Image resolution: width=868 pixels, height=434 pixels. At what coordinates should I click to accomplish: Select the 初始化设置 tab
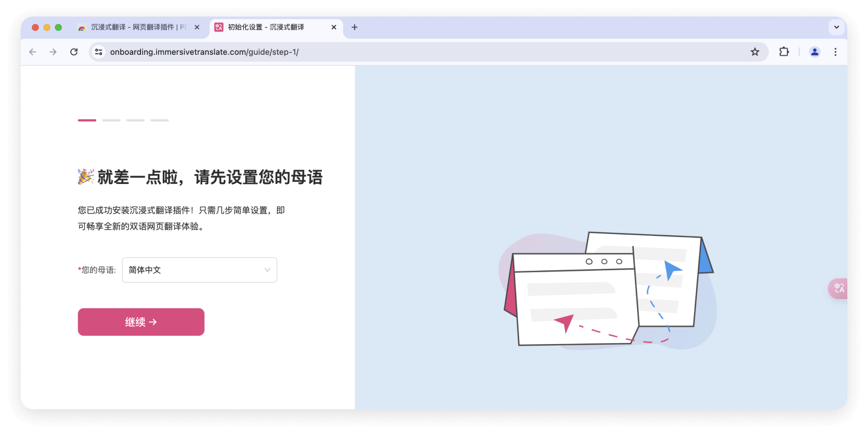[266, 27]
